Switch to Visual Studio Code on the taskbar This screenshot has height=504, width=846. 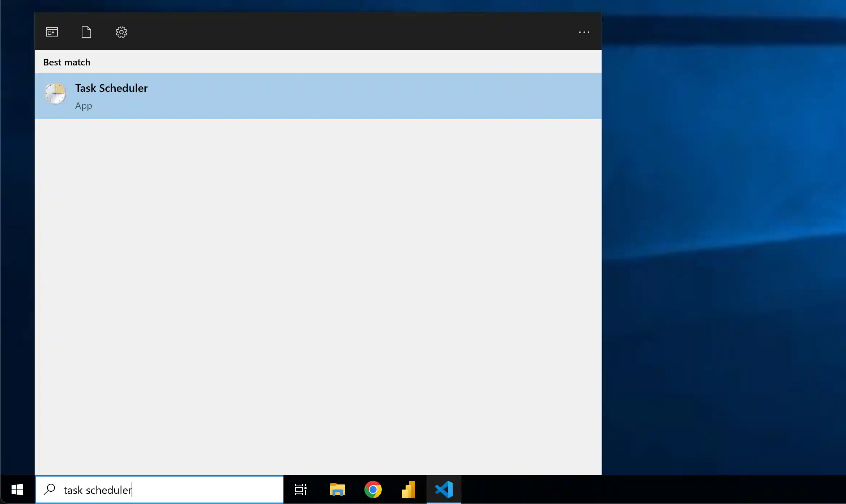pos(444,490)
